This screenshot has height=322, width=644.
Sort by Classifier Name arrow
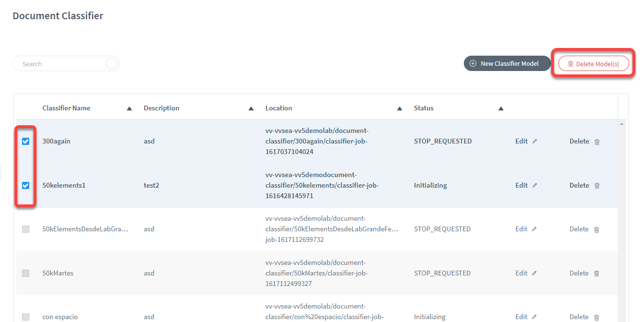click(x=129, y=108)
